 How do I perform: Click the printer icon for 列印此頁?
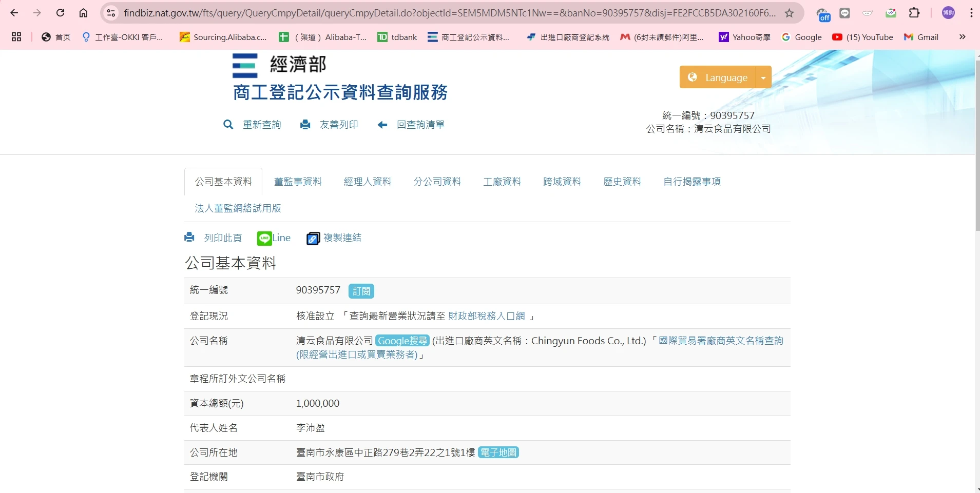(189, 238)
